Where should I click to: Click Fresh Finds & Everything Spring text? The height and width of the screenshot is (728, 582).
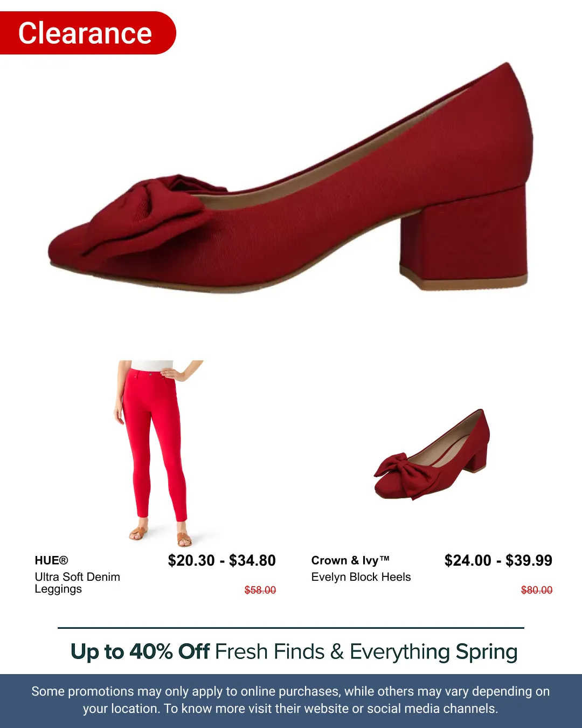[366, 652]
